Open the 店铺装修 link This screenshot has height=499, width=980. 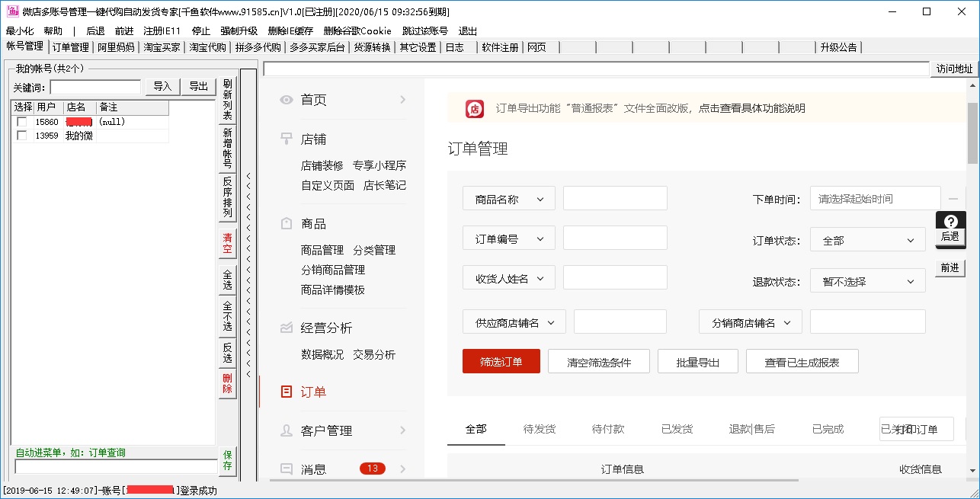pyautogui.click(x=322, y=165)
